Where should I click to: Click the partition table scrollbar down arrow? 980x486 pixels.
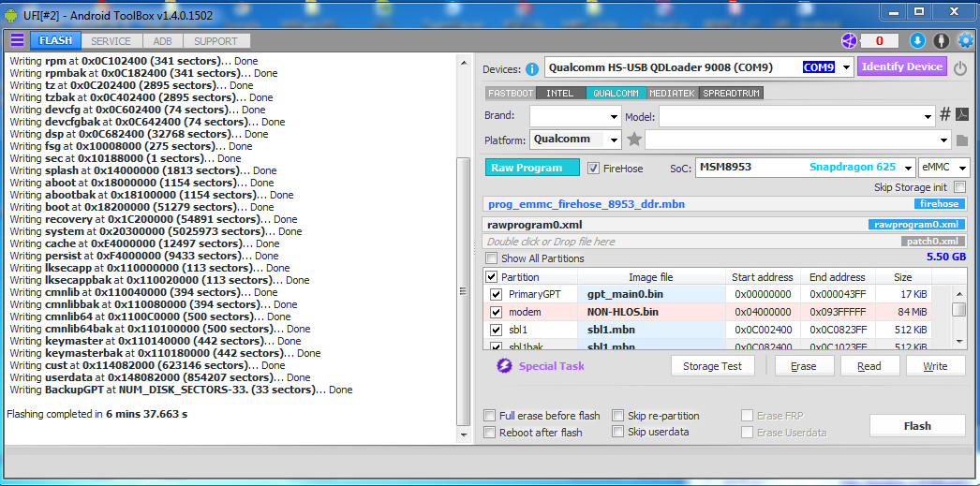tap(960, 341)
